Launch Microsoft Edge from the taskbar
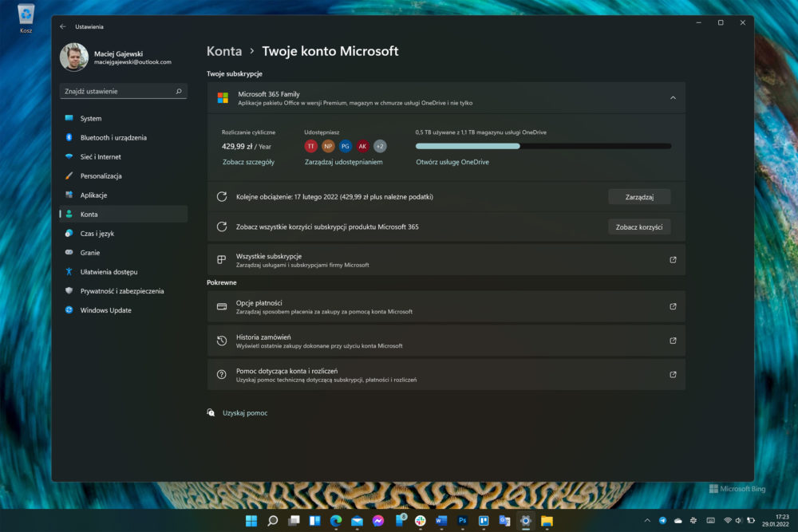The width and height of the screenshot is (798, 532). click(x=336, y=521)
